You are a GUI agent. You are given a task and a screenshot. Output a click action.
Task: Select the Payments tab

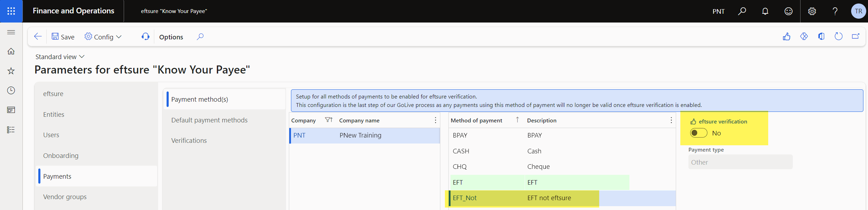pos(96,176)
